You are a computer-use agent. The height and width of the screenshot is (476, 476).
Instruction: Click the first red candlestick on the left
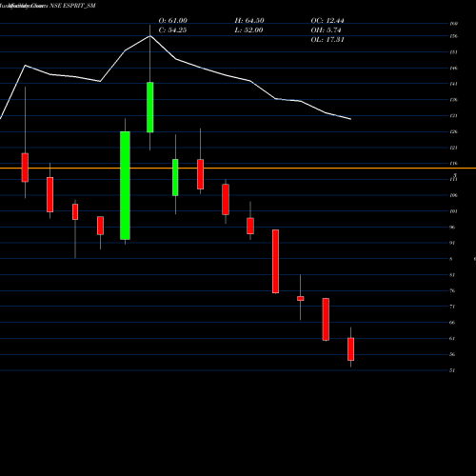coord(25,168)
